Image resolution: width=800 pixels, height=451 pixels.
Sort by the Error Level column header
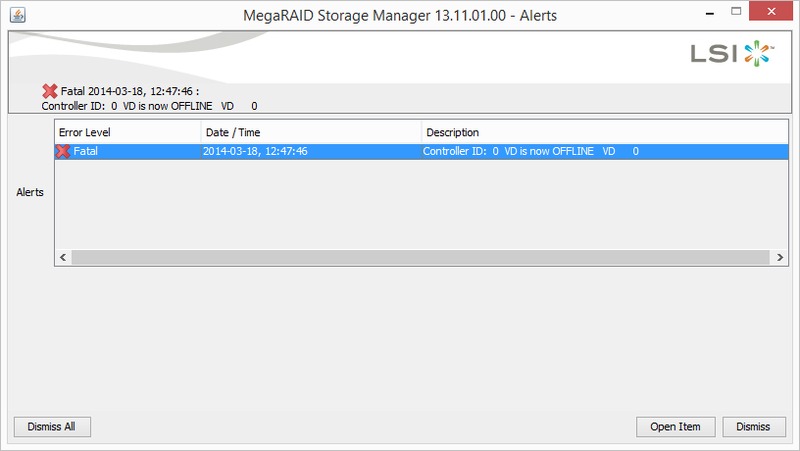[126, 132]
